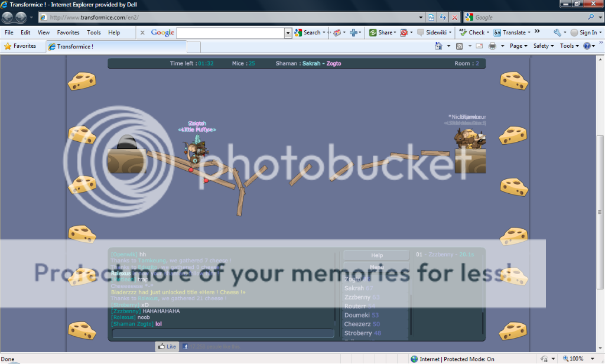Viewport: 605px width, 364px height.
Task: Click the Print icon in command bar
Action: pyautogui.click(x=492, y=45)
